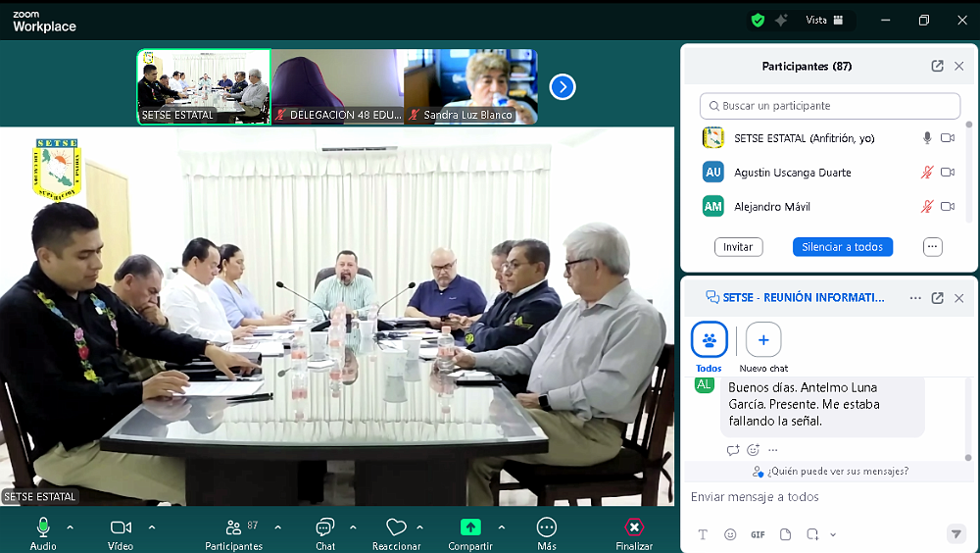Mute the microphone with Audio button
Screen dimensions: 980x553
point(43,528)
